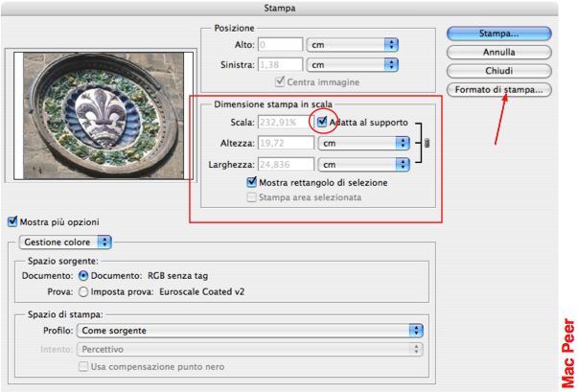Open the Alto units dropdown

click(x=353, y=45)
